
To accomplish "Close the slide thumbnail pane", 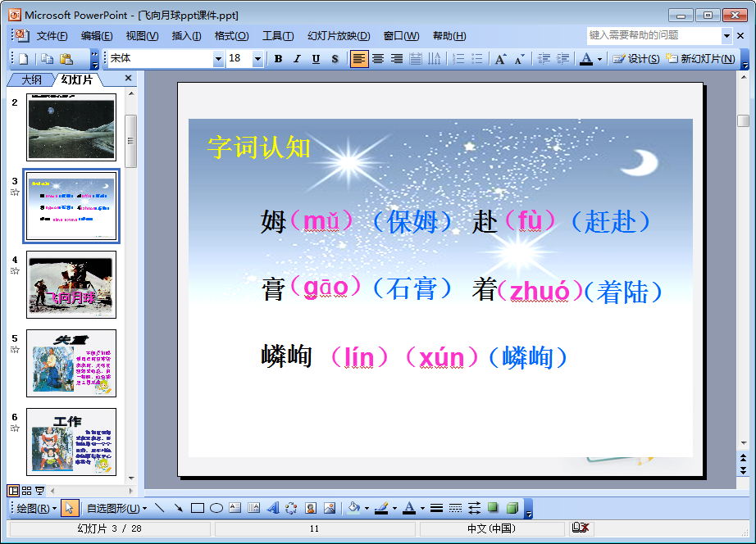I will pos(128,78).
